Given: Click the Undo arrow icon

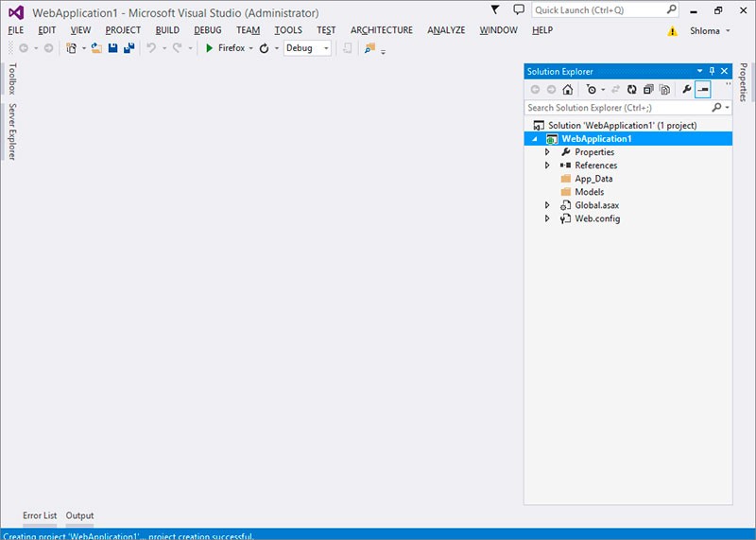Looking at the screenshot, I should pyautogui.click(x=151, y=48).
